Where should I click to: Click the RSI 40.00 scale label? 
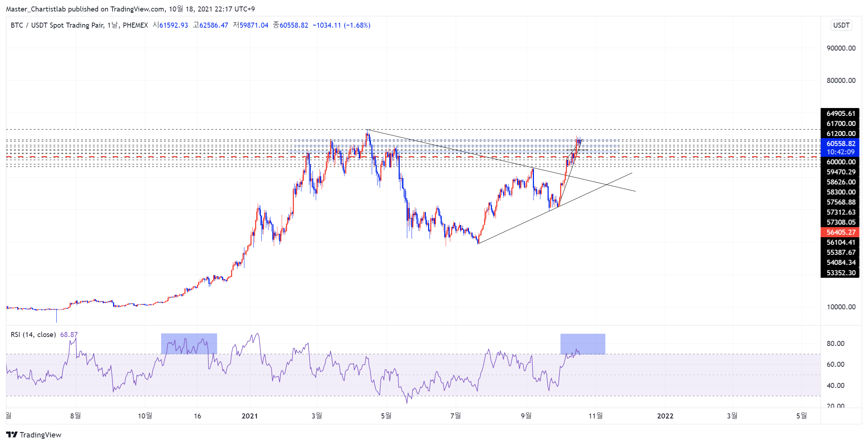(x=835, y=385)
